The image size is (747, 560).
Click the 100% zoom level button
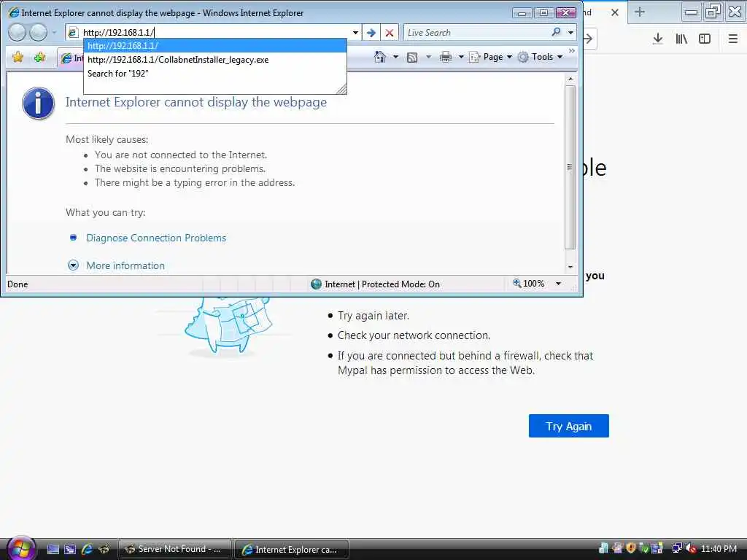528,284
